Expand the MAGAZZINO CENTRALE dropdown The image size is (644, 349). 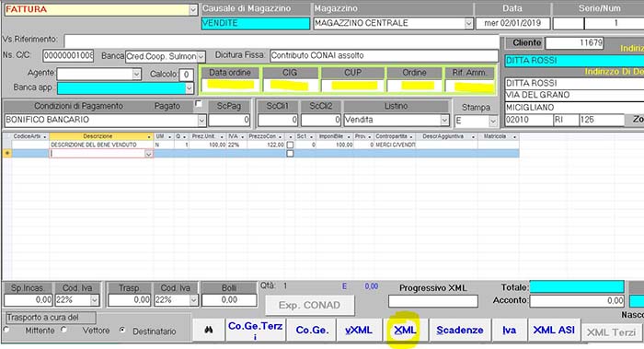[468, 23]
